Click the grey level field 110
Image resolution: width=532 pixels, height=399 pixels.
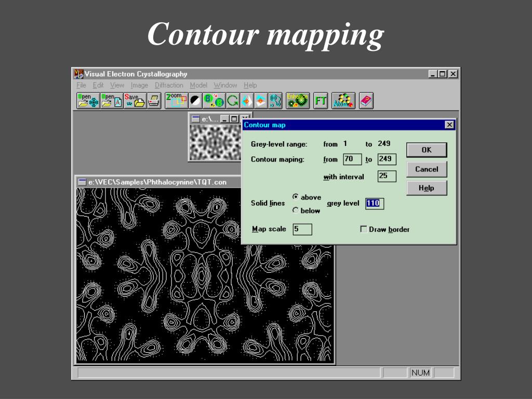pos(375,203)
